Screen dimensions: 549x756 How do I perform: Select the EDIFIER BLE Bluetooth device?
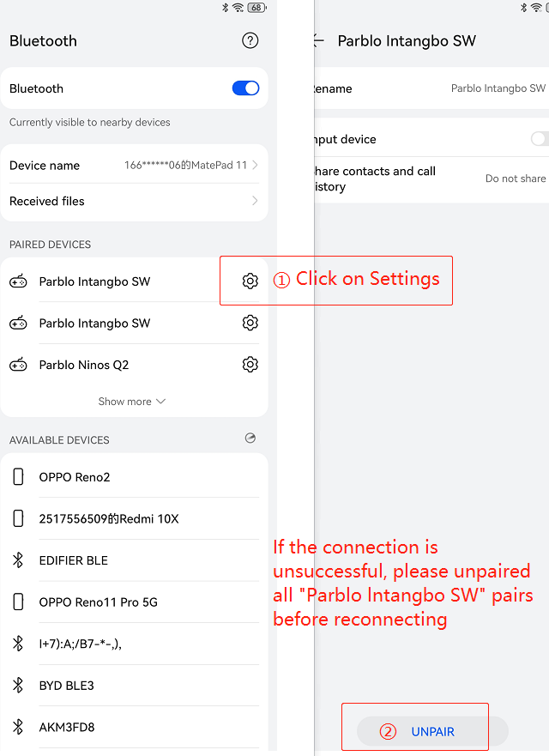click(x=135, y=560)
